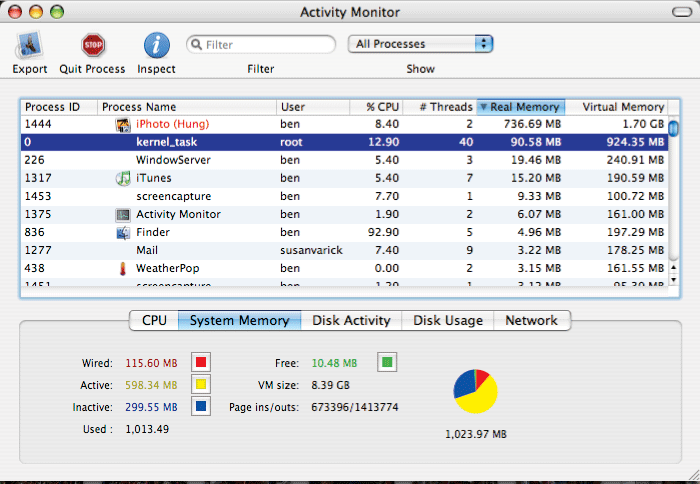Viewport: 700px width, 484px height.
Task: Click the Wired 115.60 MB value
Action: (x=151, y=363)
